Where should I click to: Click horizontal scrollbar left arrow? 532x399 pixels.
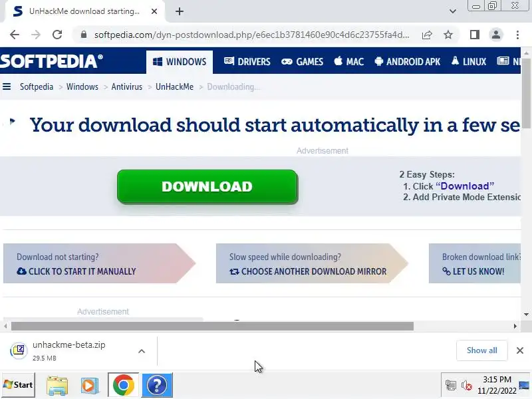(x=5, y=327)
